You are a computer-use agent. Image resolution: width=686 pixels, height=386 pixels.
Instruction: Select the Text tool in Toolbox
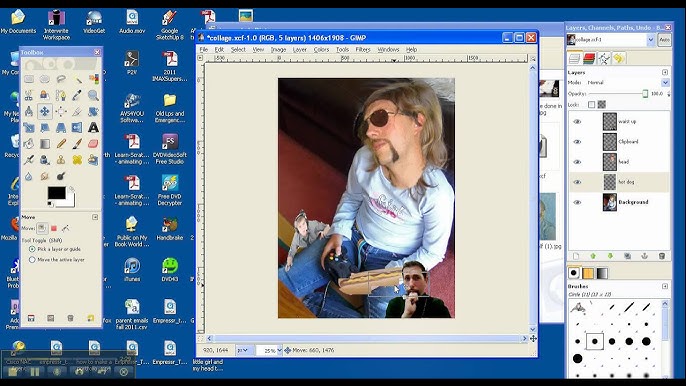click(93, 127)
